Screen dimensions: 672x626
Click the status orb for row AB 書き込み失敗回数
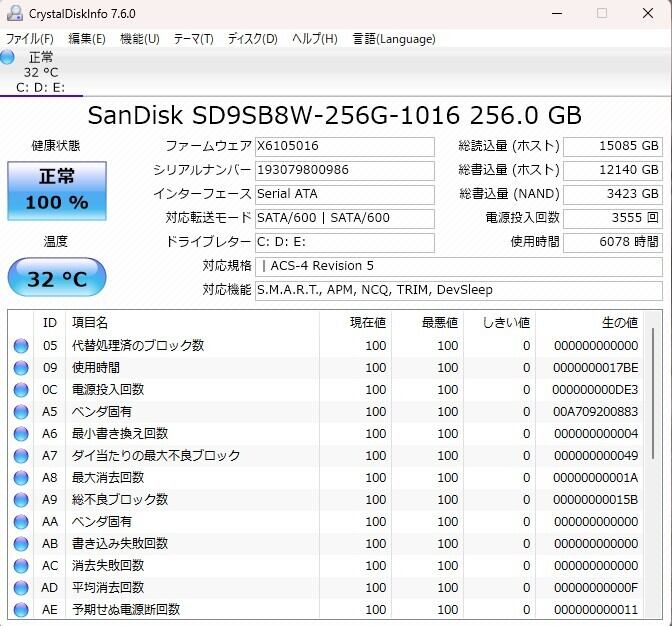click(21, 544)
